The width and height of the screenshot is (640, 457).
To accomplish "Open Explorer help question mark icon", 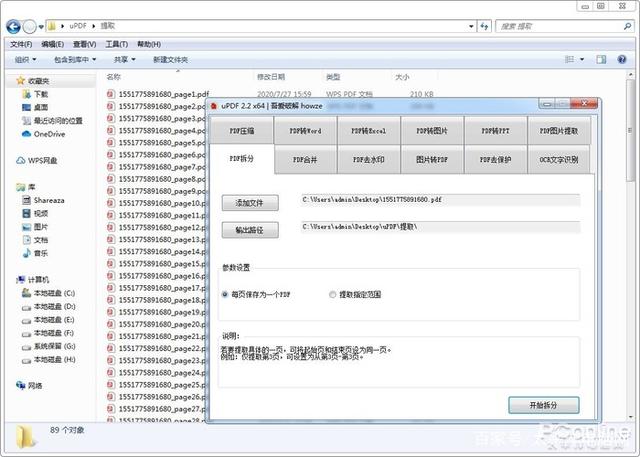I will click(622, 60).
